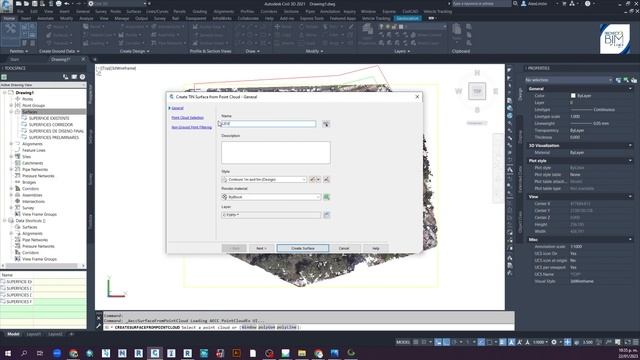
Task: Click the edit style icon next to Style dropdown
Action: pyautogui.click(x=312, y=180)
